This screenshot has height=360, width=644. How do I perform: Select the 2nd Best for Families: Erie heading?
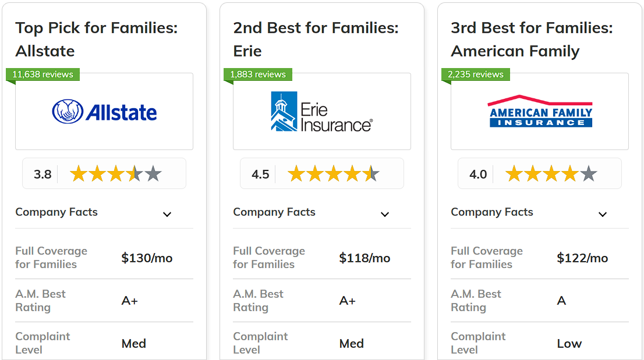click(x=316, y=40)
